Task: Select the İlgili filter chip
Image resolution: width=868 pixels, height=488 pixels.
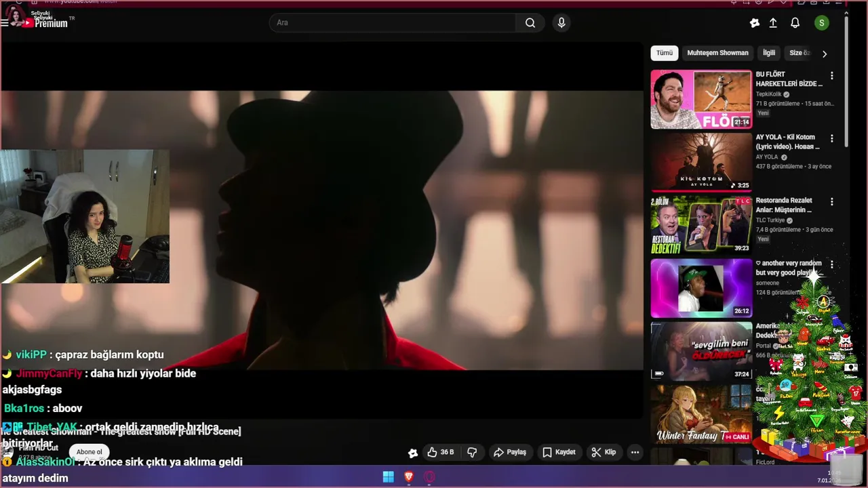Action: pyautogui.click(x=769, y=53)
